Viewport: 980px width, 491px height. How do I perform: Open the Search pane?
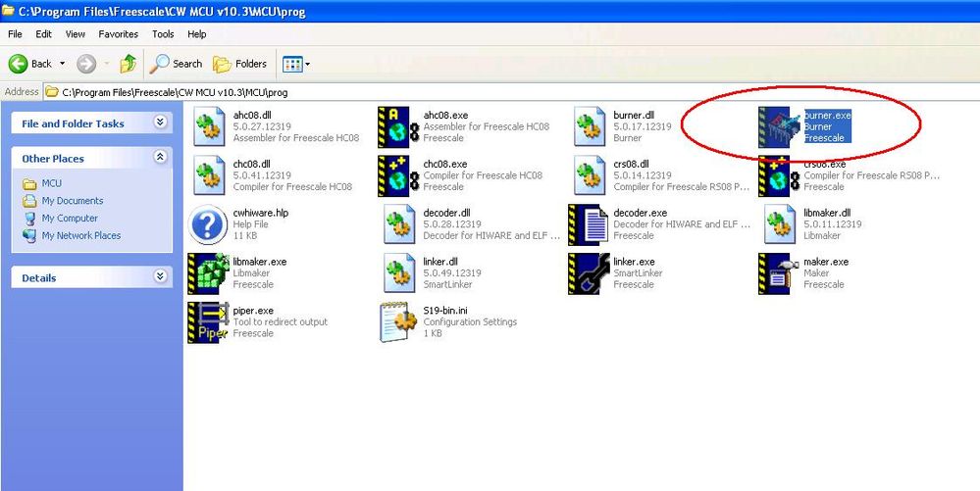coord(176,63)
